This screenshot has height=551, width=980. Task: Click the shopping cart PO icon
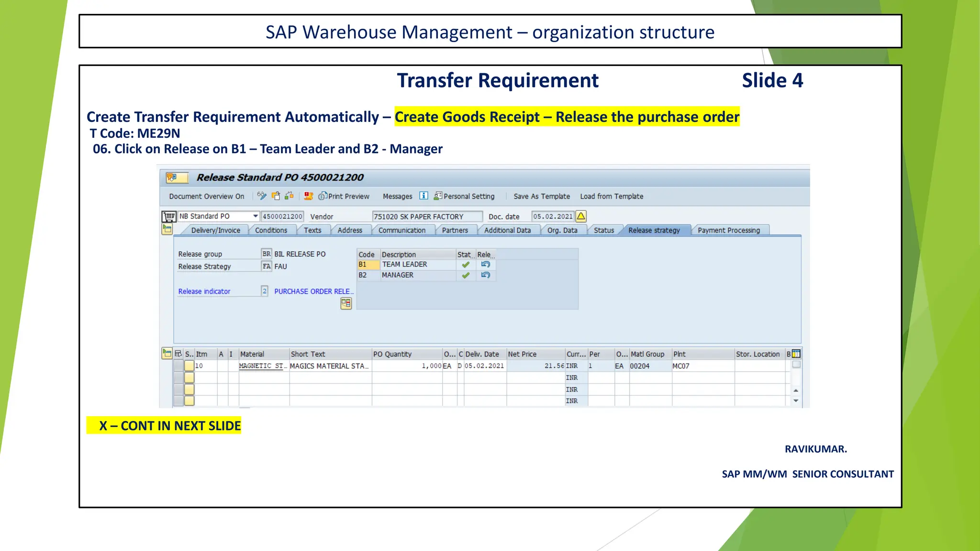pos(169,217)
